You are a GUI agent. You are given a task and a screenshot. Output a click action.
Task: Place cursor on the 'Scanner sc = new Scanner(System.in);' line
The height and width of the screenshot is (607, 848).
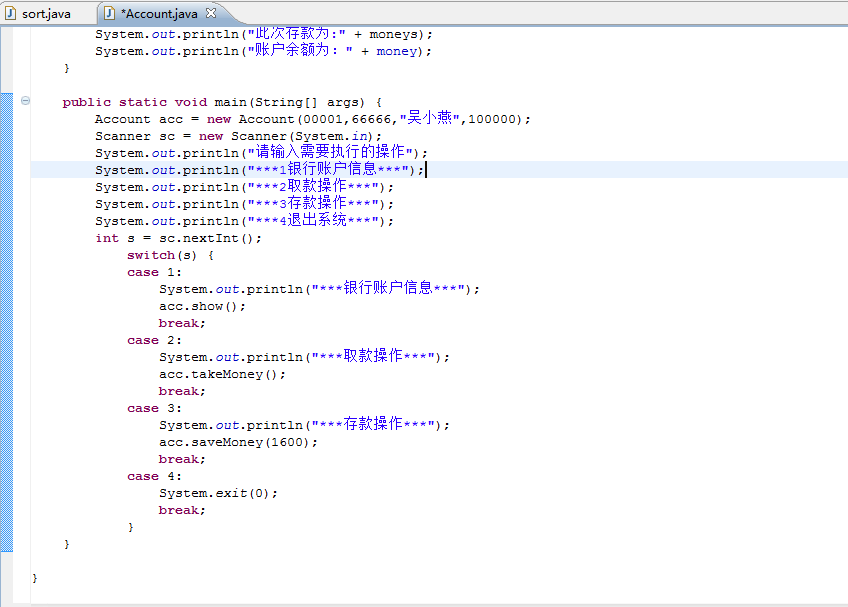coord(238,136)
